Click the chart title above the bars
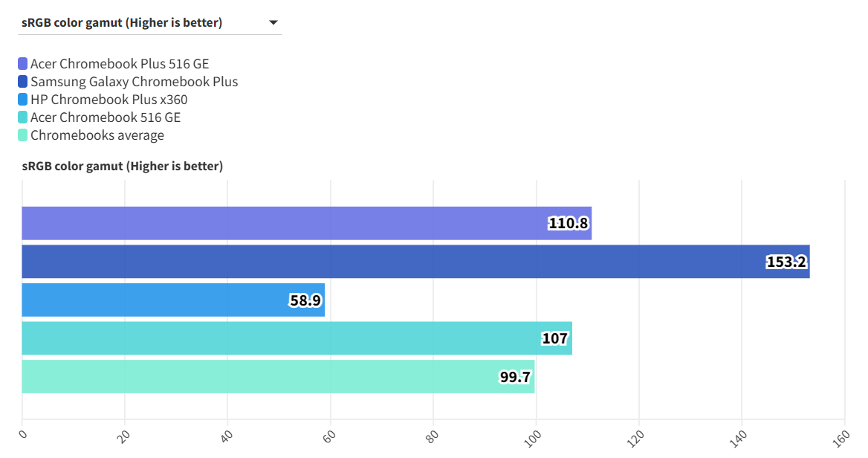This screenshot has height=458, width=868. click(122, 166)
